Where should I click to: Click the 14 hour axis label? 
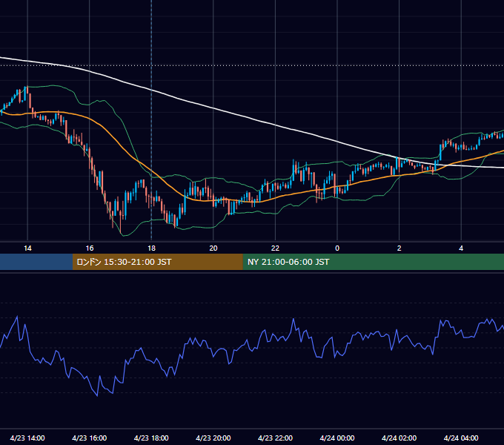[x=27, y=248]
